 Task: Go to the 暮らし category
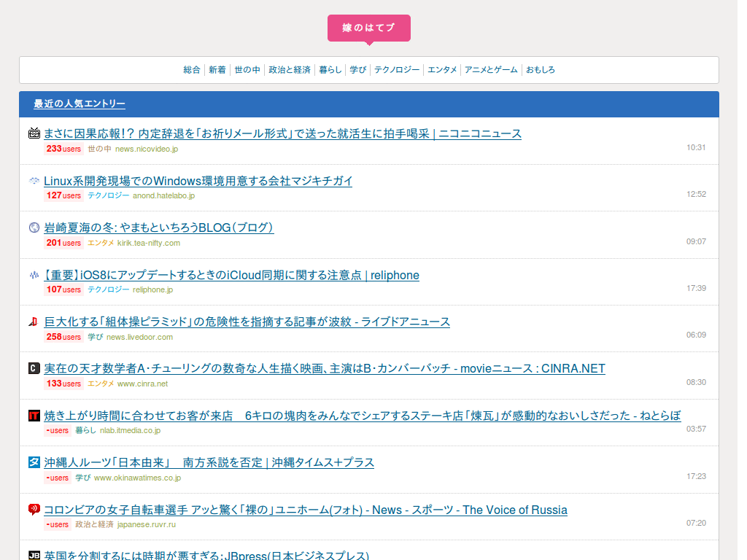click(330, 70)
